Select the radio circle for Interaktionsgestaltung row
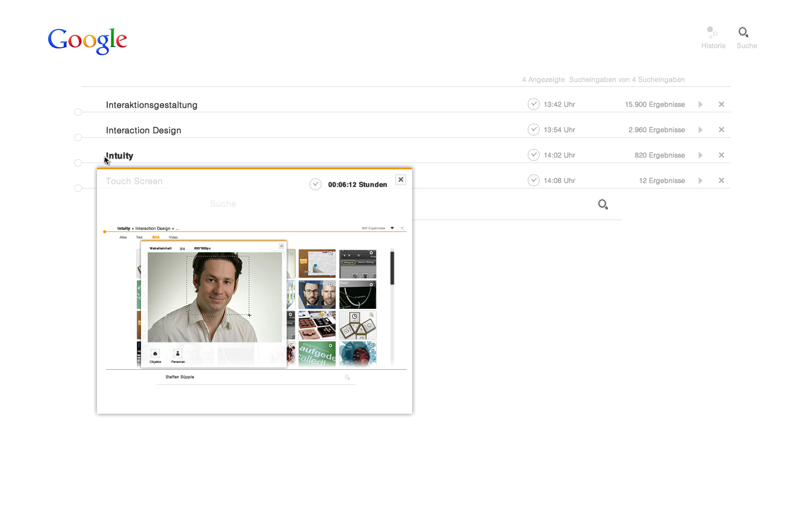The width and height of the screenshot is (812, 508). 78,112
